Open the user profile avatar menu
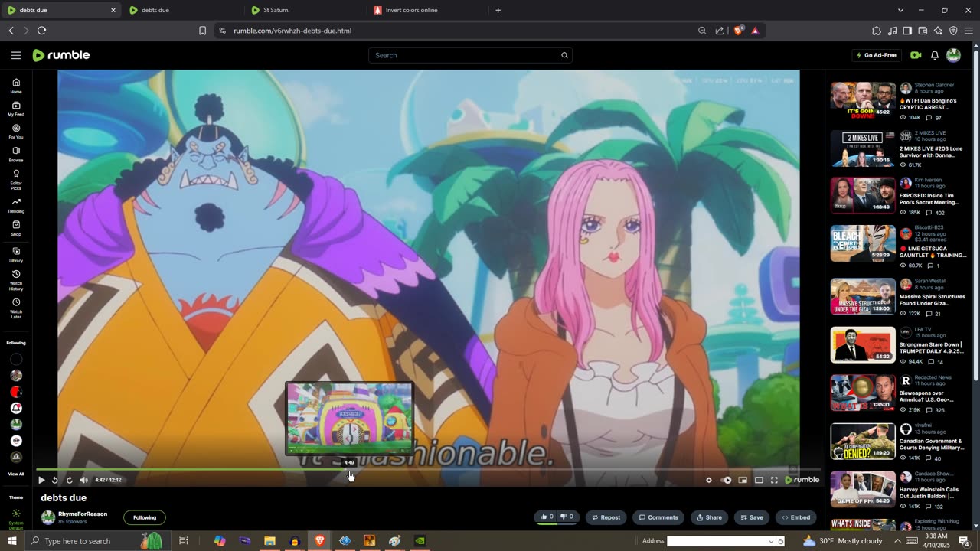This screenshot has height=551, width=980. [x=953, y=55]
